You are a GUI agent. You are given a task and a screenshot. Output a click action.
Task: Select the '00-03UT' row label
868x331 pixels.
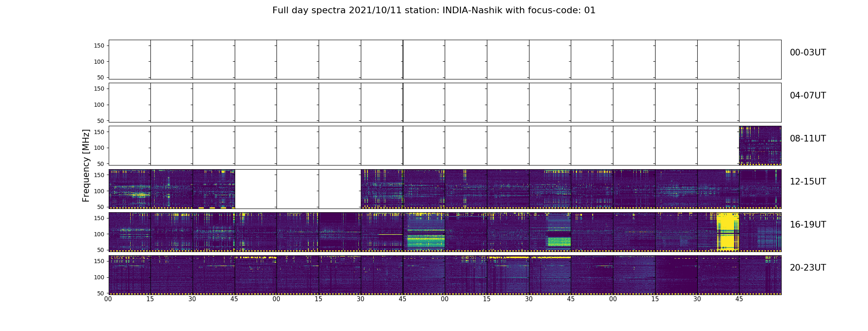point(808,53)
